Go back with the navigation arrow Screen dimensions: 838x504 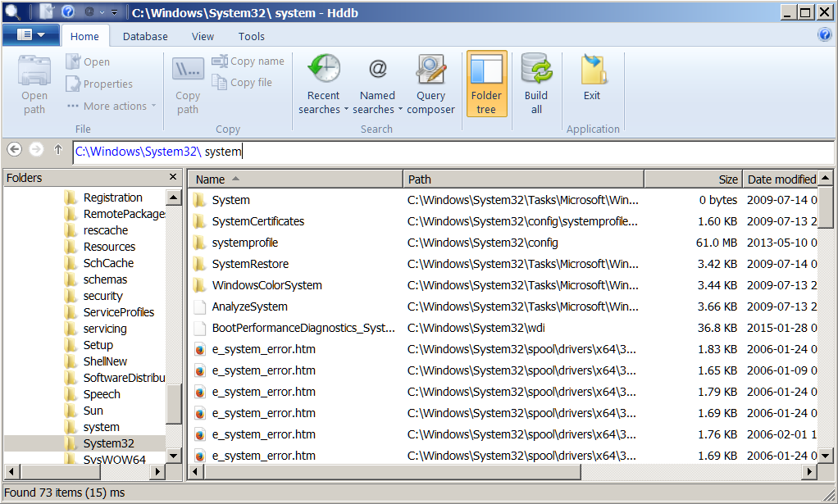[15, 149]
